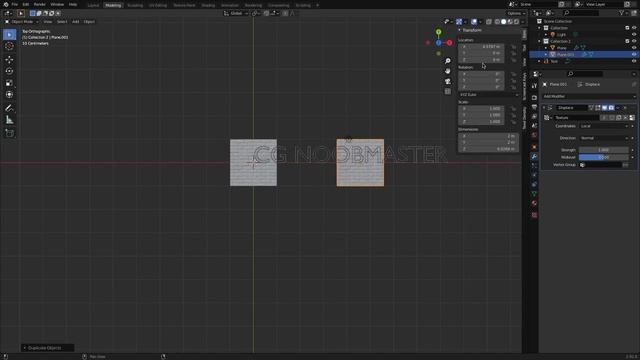Toggle solid viewport shading mode
This screenshot has width=640, height=360.
pyautogui.click(x=503, y=22)
